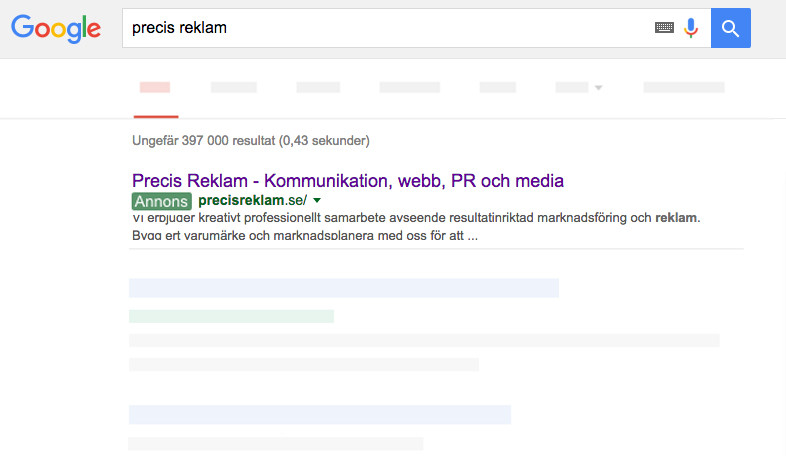Click the Google logo

(56, 29)
